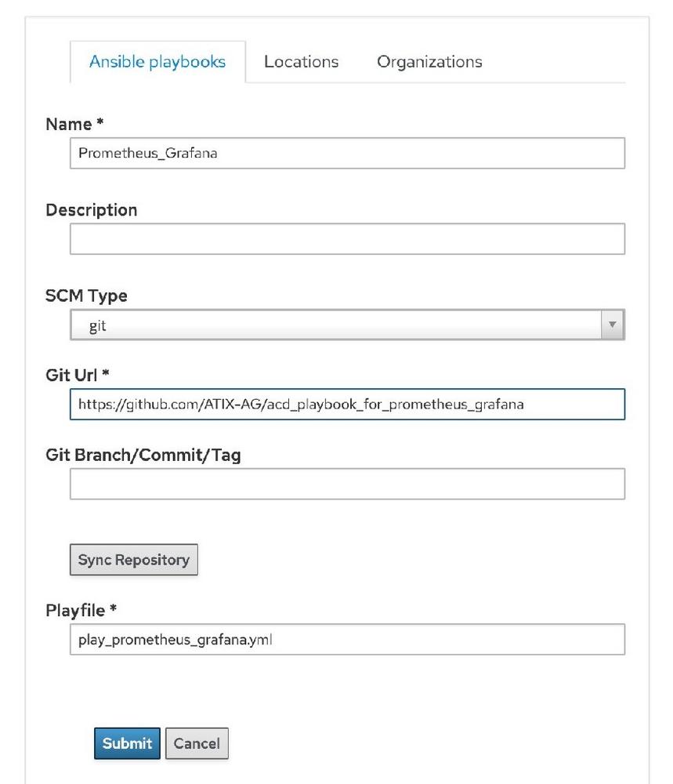The image size is (673, 784).
Task: Click the Description label
Action: [92, 210]
